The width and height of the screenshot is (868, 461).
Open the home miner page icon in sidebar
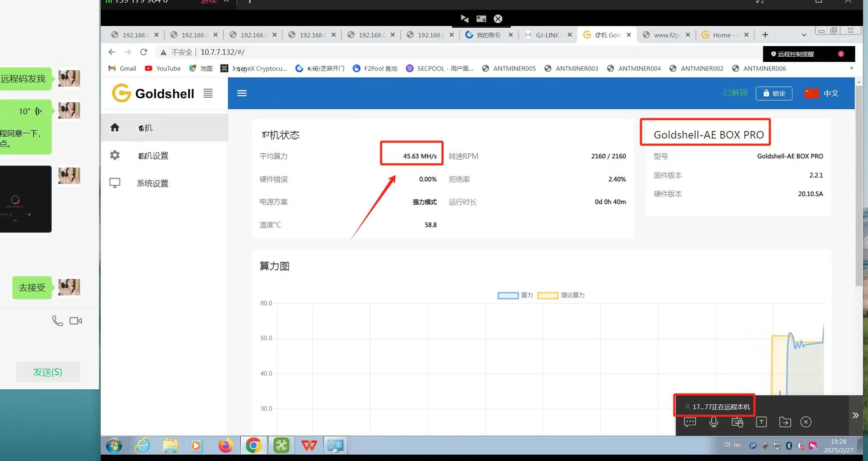[x=115, y=128]
